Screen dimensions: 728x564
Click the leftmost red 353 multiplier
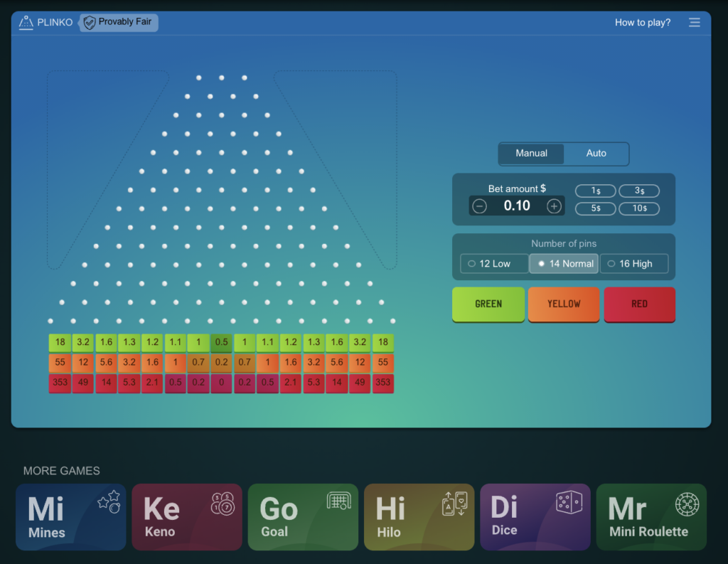pos(60,383)
